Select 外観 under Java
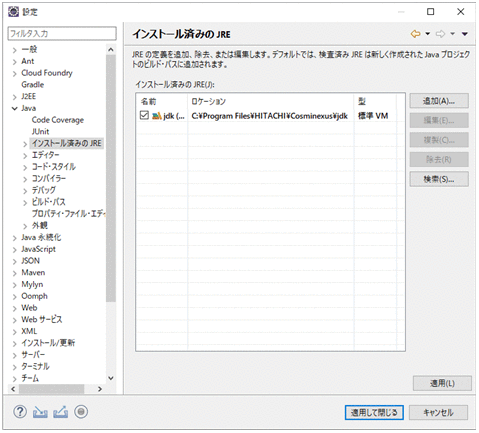Screen dimensions: 479x433 tap(40, 225)
